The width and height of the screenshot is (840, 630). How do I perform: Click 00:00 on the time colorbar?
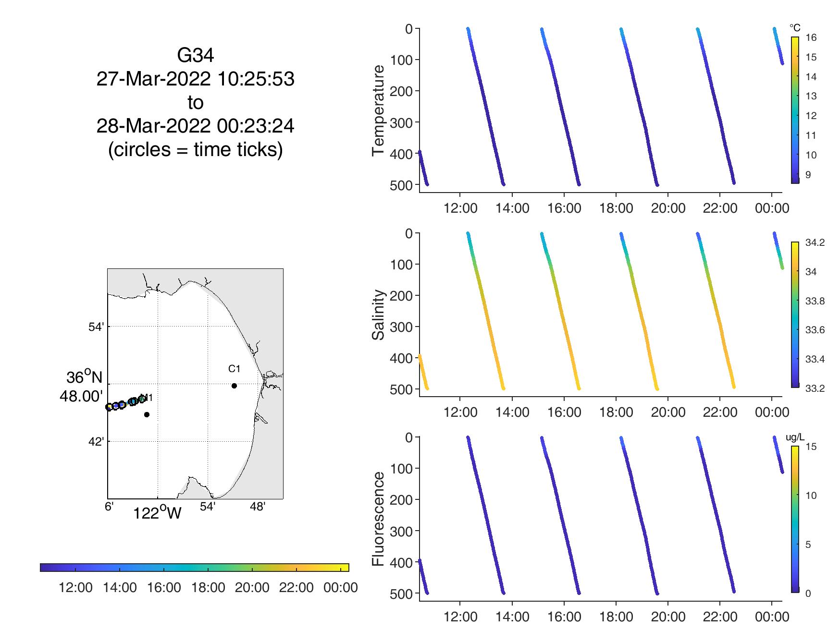[x=340, y=587]
